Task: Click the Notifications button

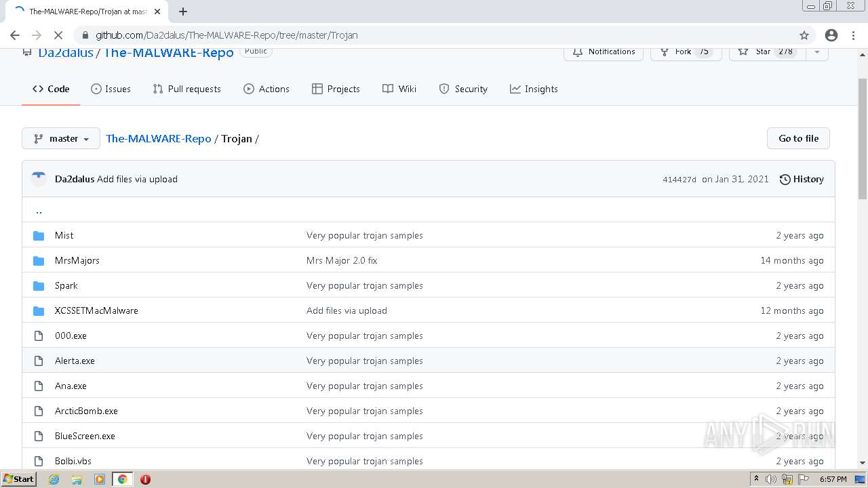Action: [604, 52]
